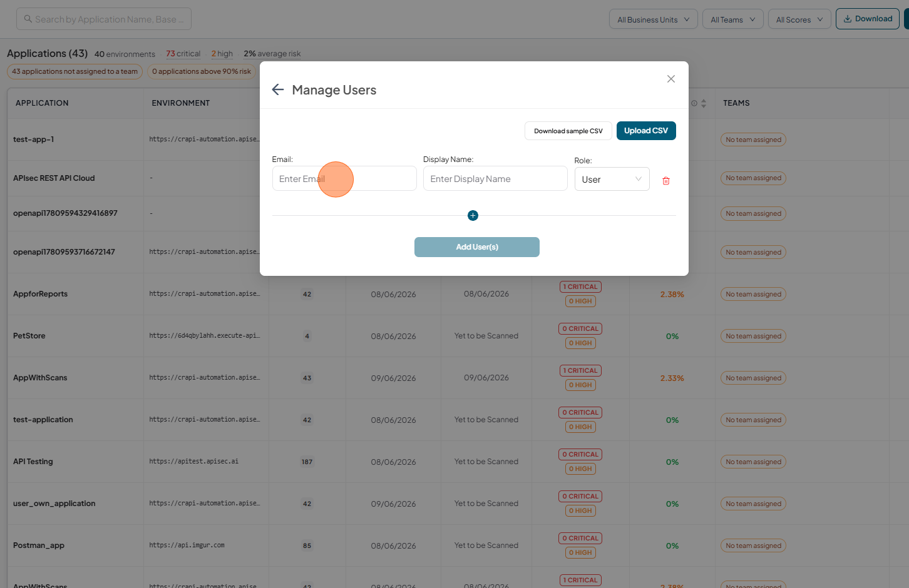The height and width of the screenshot is (588, 909).
Task: Open the AppforReports application
Action: coord(40,294)
